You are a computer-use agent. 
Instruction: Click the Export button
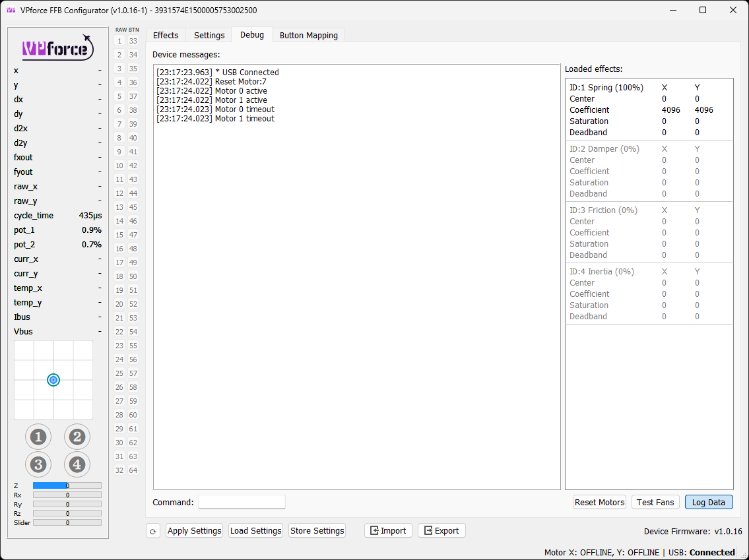tap(442, 531)
